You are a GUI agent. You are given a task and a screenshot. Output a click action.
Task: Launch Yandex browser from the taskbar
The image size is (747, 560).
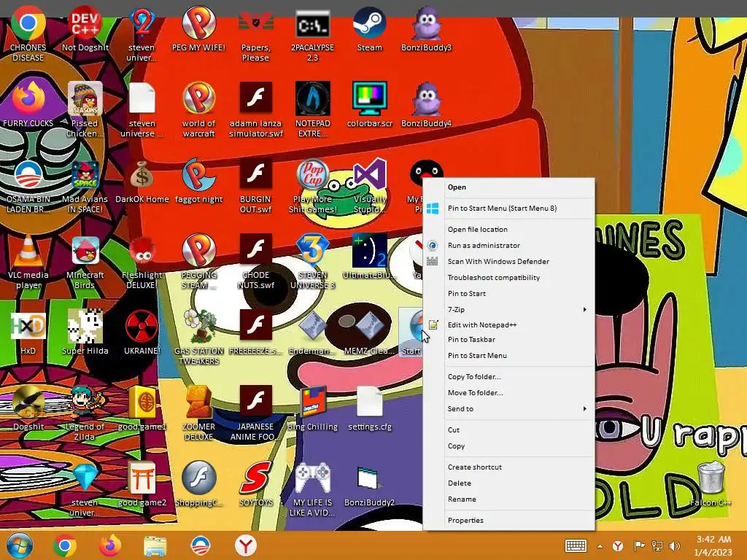(x=245, y=545)
